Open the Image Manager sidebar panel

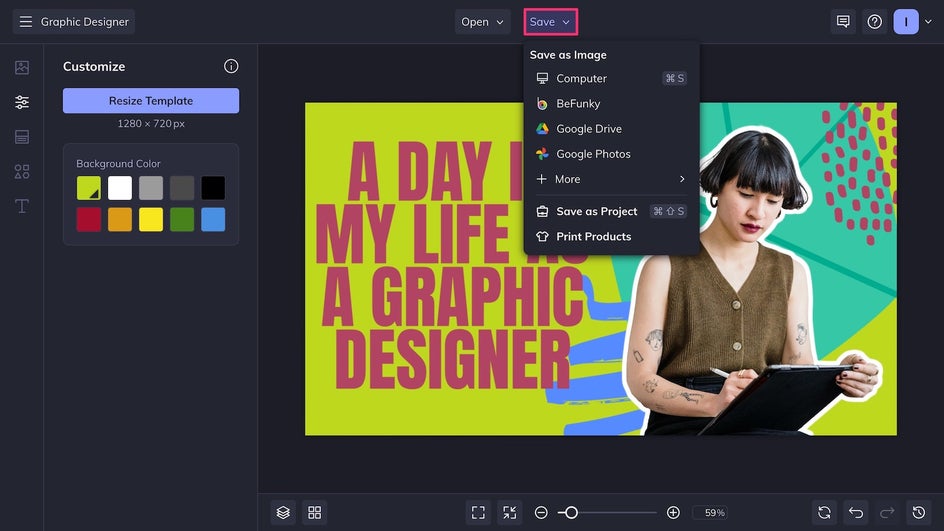click(22, 67)
